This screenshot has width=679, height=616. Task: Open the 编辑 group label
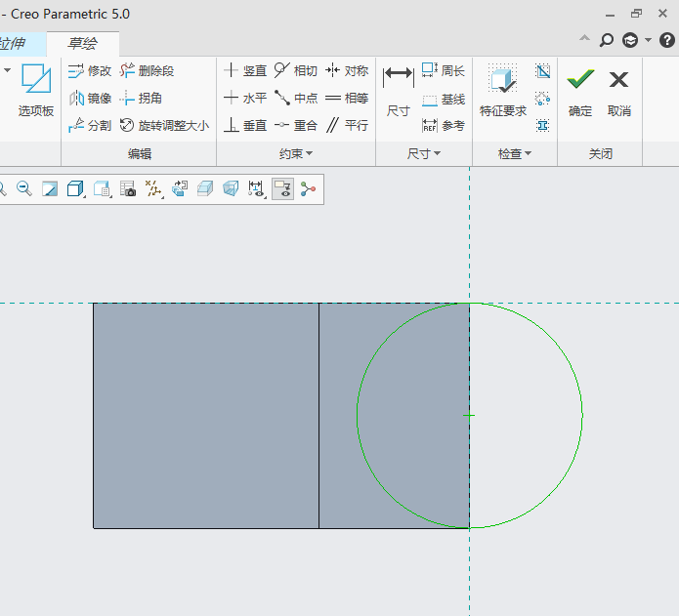pos(140,154)
